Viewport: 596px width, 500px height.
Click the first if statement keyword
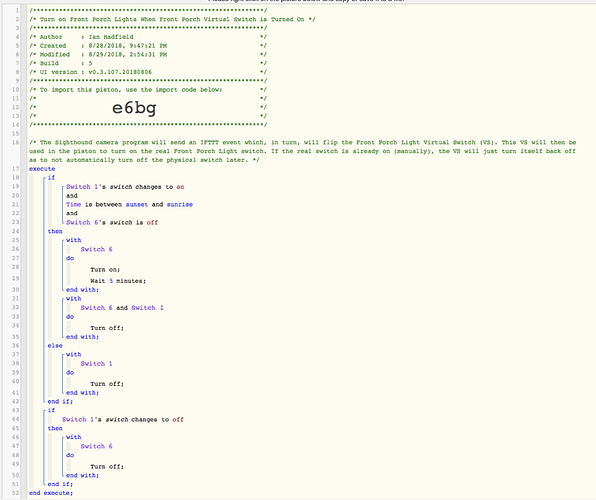(x=51, y=178)
